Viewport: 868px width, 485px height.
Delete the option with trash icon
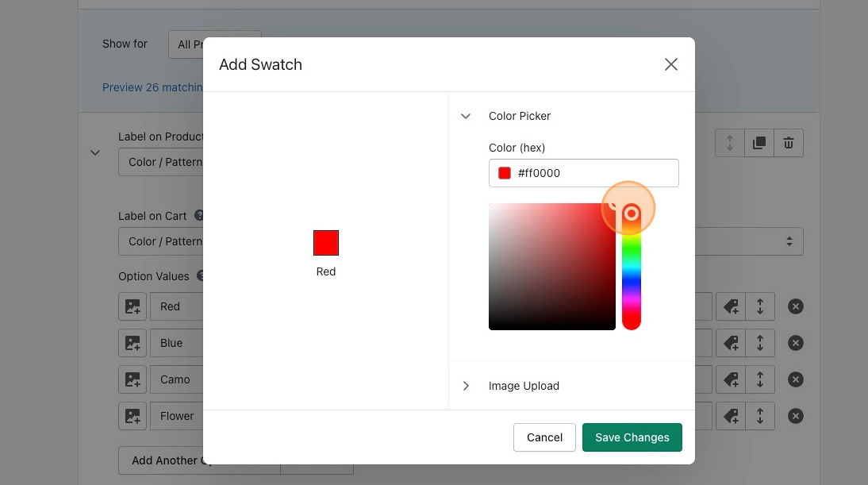click(x=789, y=143)
